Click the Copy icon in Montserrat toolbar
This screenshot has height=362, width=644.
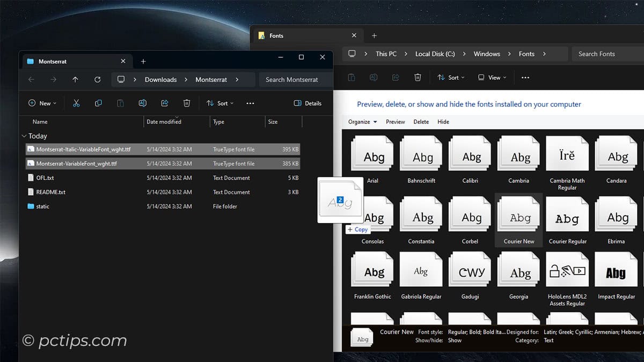pos(99,103)
